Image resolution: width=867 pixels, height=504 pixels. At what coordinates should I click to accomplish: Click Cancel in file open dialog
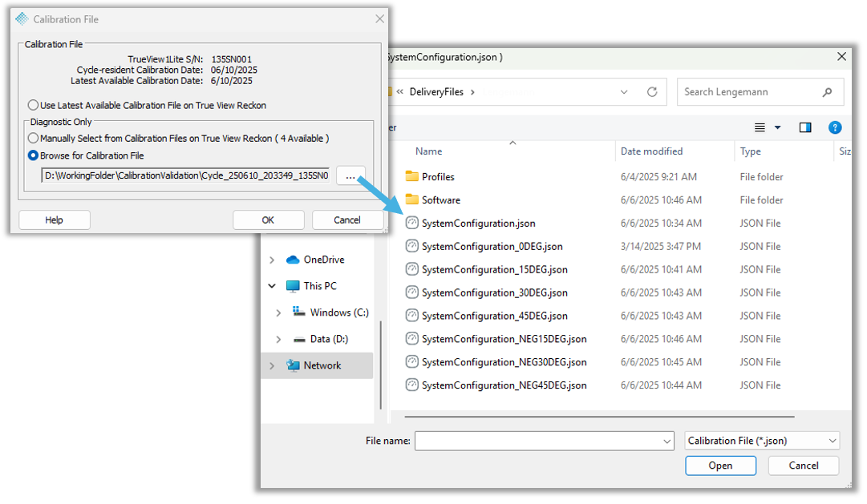click(804, 466)
